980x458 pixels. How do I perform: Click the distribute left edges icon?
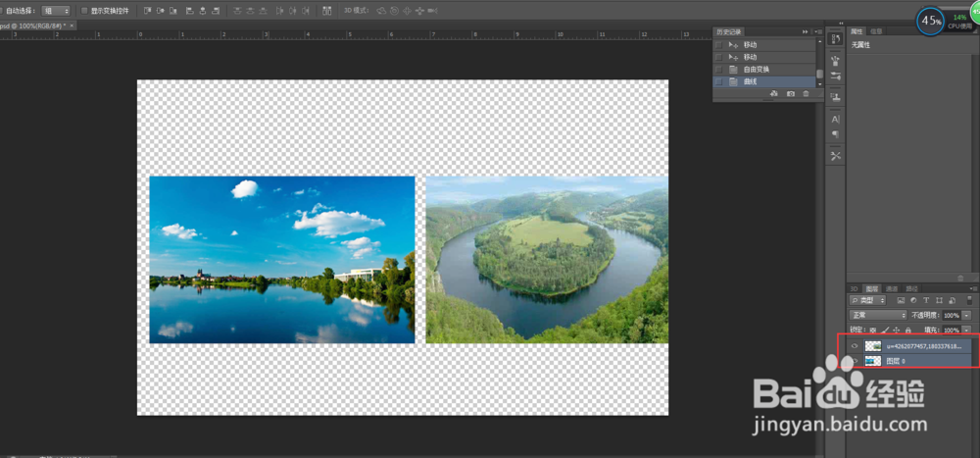pos(279,11)
